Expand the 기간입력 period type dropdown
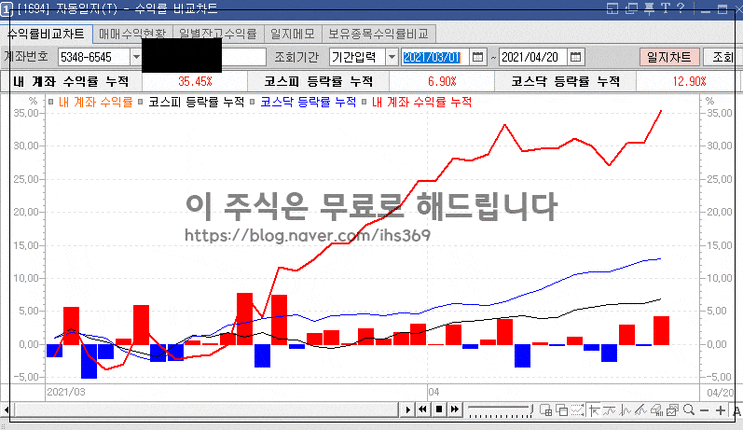 pos(391,57)
